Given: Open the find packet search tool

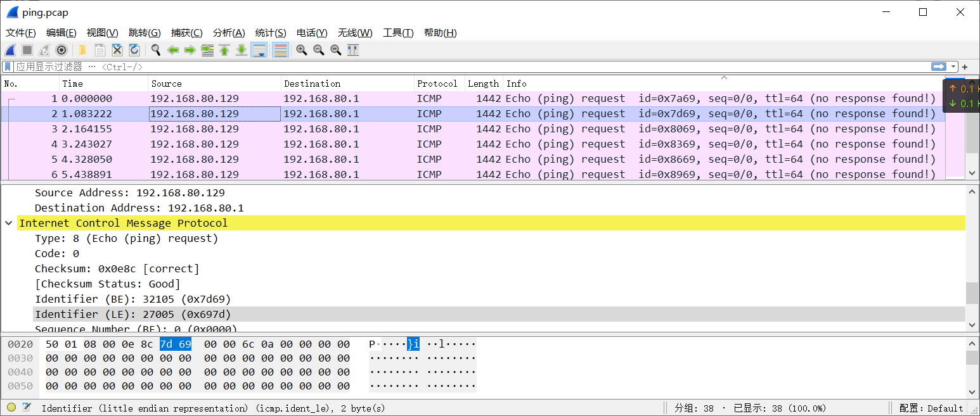Looking at the screenshot, I should click(x=155, y=50).
